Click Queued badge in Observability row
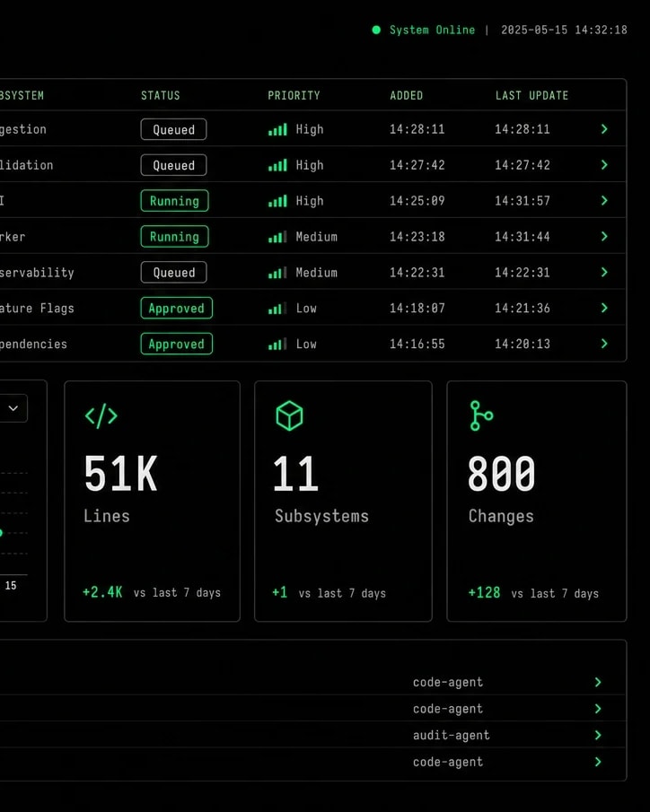The height and width of the screenshot is (812, 650). 173,273
